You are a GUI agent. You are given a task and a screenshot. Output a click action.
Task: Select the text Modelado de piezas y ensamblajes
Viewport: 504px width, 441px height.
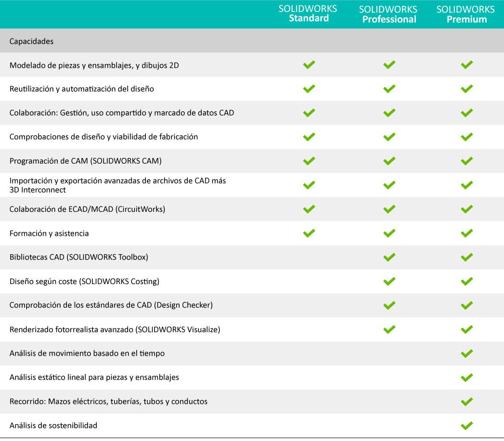coord(94,65)
